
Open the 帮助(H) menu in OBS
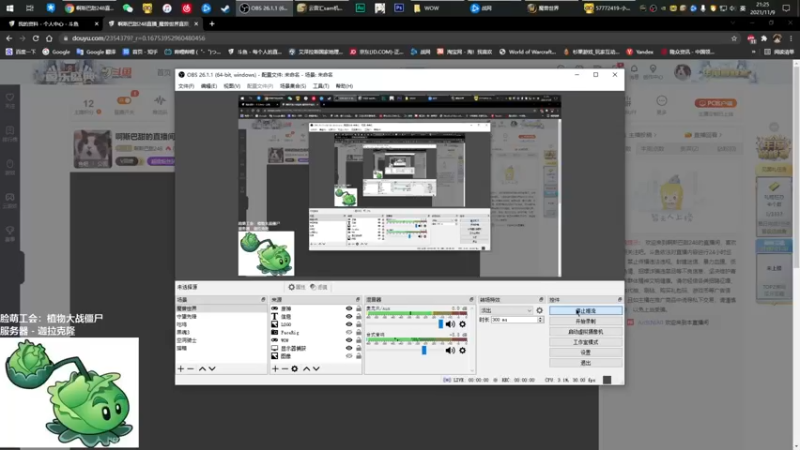tap(344, 86)
